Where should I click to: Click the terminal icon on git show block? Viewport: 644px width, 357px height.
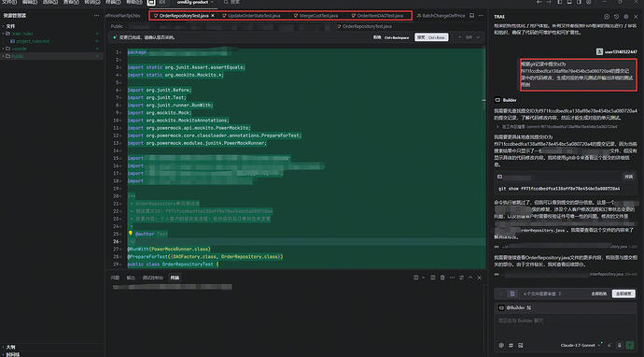pyautogui.click(x=500, y=177)
